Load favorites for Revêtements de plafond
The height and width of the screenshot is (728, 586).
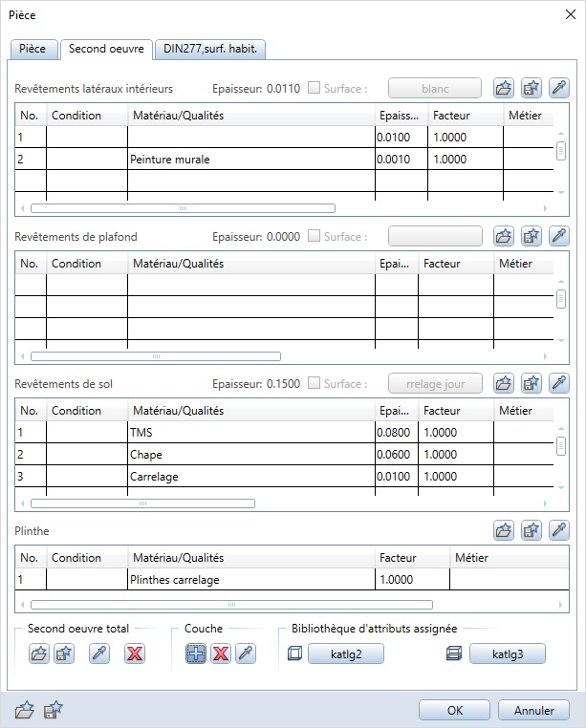pyautogui.click(x=503, y=236)
